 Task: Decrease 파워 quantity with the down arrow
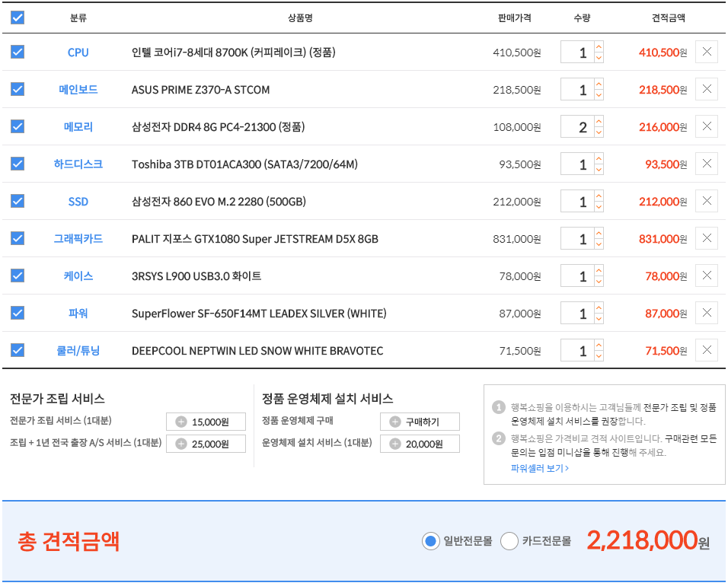[x=599, y=318]
